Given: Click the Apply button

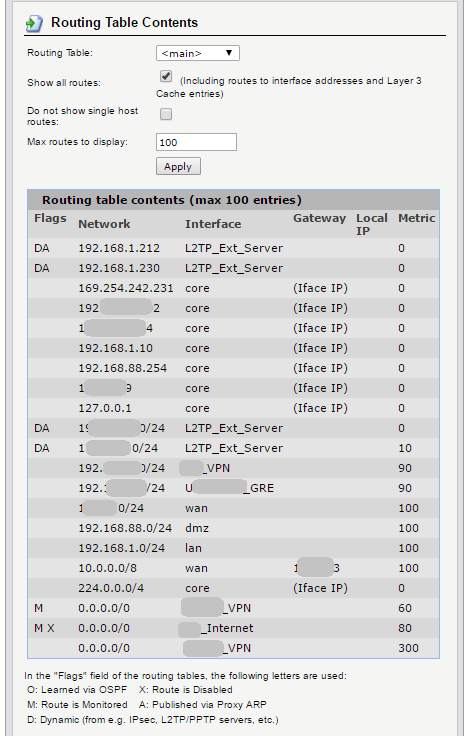Looking at the screenshot, I should [x=178, y=167].
